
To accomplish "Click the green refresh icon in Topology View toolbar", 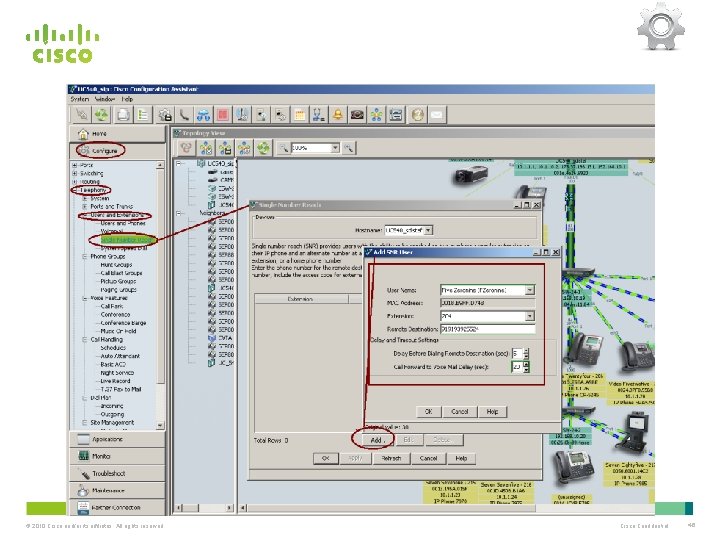I will click(263, 148).
